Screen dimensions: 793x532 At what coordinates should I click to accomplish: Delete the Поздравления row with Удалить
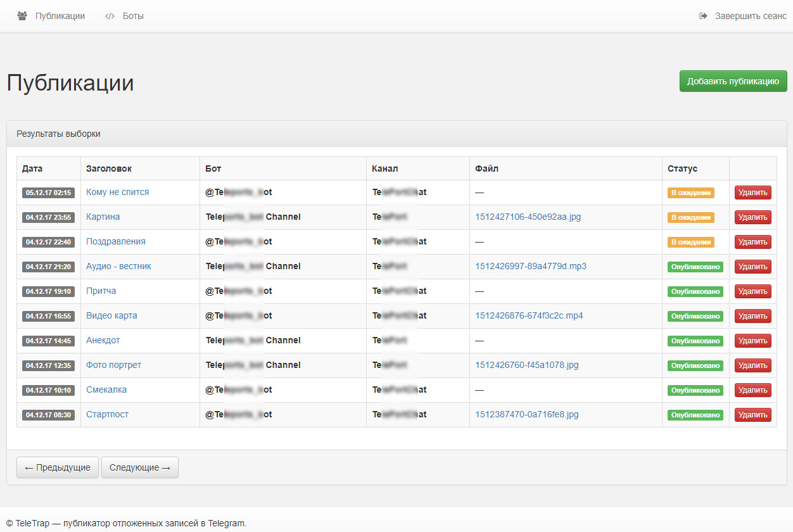752,242
